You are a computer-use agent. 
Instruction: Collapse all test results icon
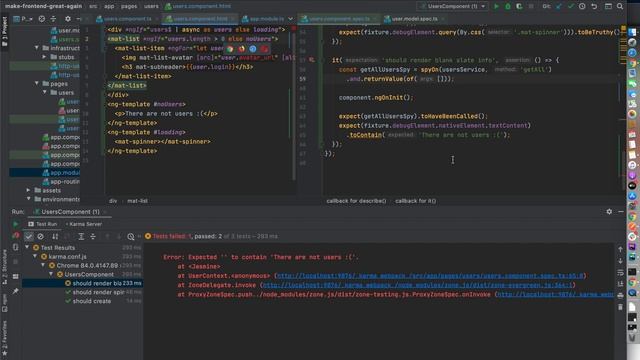[93, 236]
